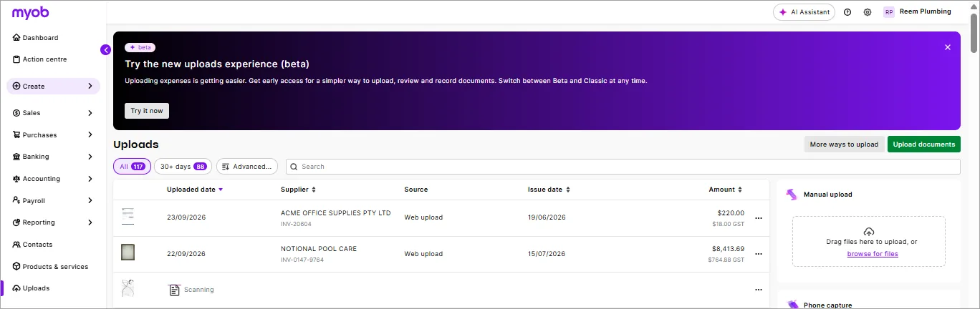Screen dimensions: 980x309
Task: Open the AI Assistant button
Action: click(x=804, y=12)
